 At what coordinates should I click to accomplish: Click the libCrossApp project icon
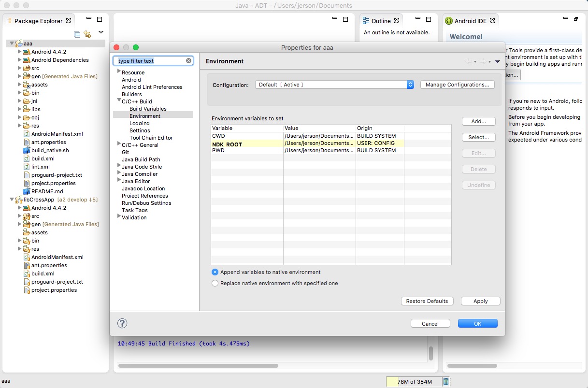[x=19, y=200]
